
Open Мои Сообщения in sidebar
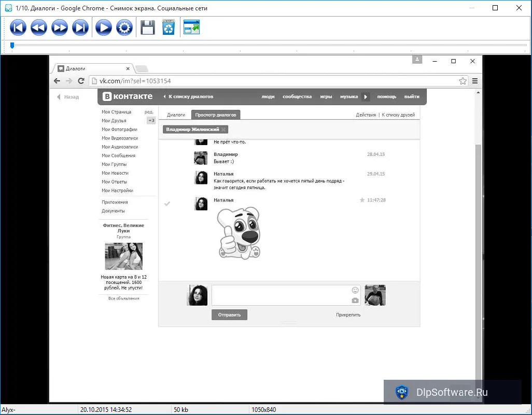[x=118, y=155]
